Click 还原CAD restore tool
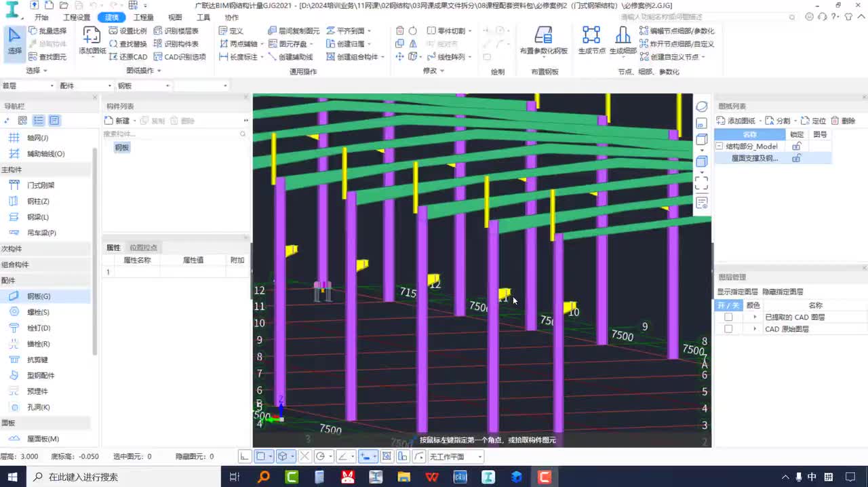 pyautogui.click(x=127, y=57)
